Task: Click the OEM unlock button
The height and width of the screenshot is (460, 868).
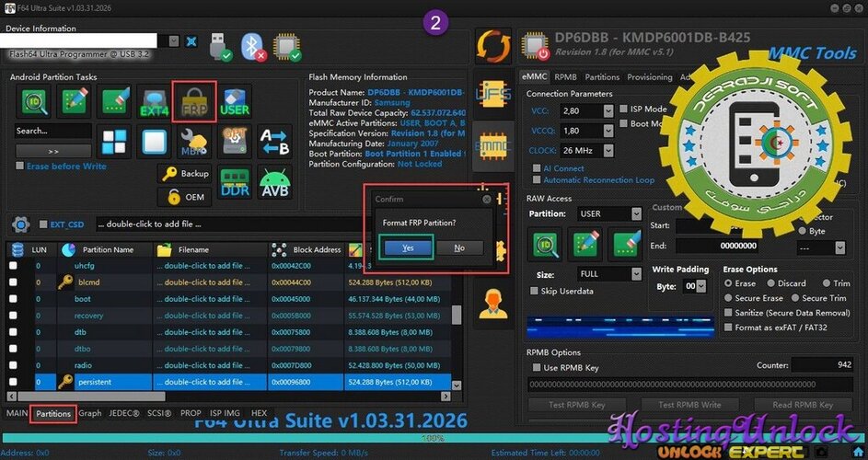Action: point(185,197)
